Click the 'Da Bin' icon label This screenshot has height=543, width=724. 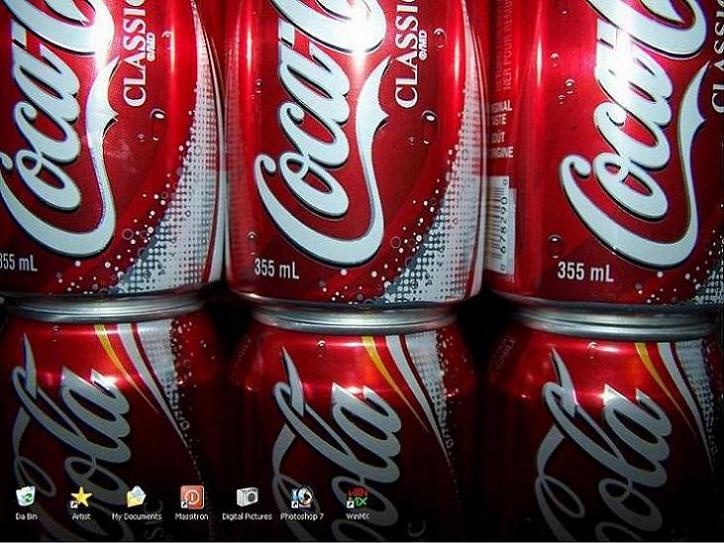click(26, 517)
